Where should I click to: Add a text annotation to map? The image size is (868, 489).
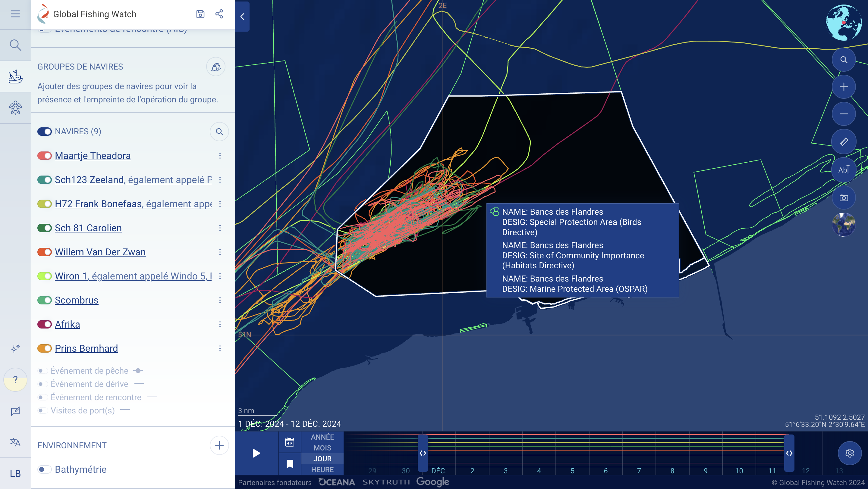[843, 170]
